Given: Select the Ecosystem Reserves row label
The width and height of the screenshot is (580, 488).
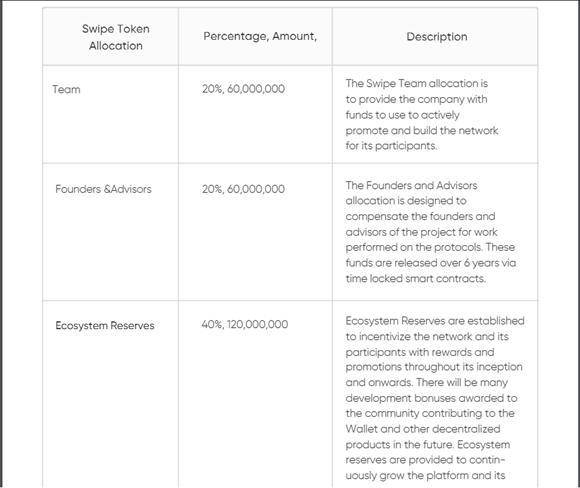Looking at the screenshot, I should tap(105, 326).
